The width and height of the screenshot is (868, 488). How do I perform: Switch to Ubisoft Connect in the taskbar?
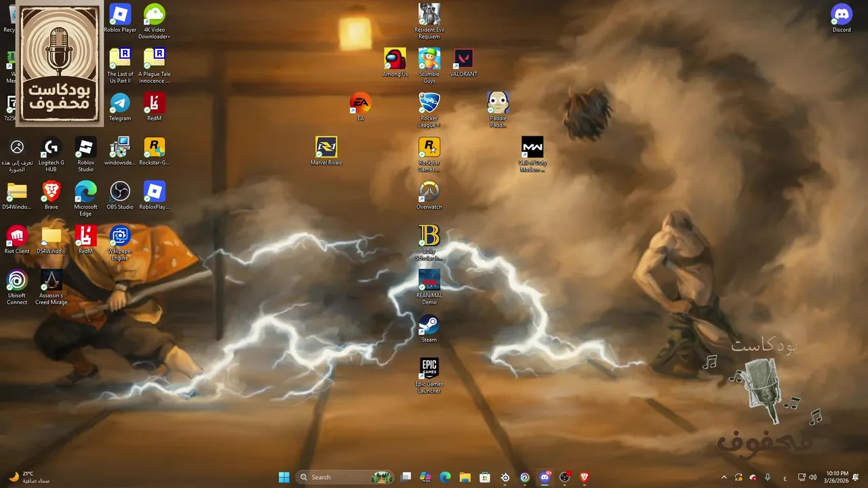[525, 477]
